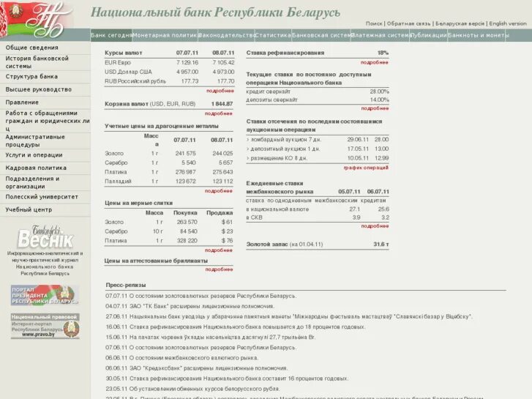Viewport: 532px width, 399px height.
Task: Click the USD Доллар США row label
Action: click(x=128, y=72)
